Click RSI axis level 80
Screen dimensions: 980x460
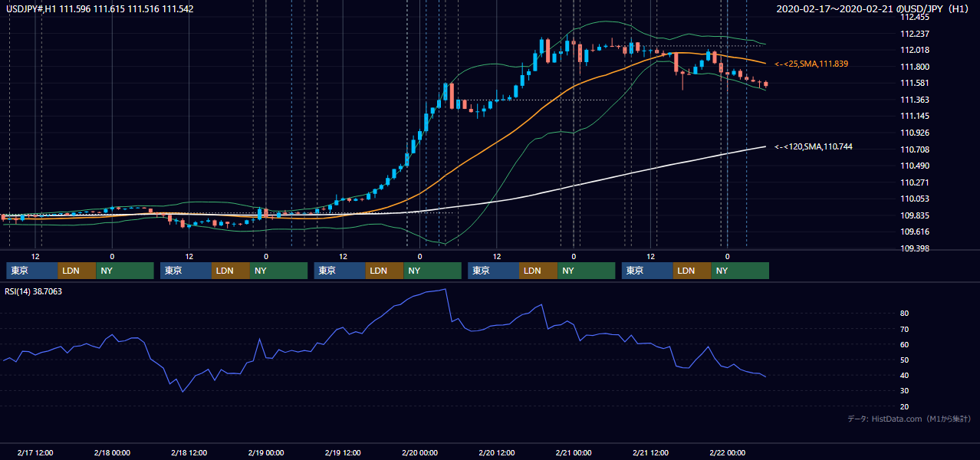pos(904,314)
